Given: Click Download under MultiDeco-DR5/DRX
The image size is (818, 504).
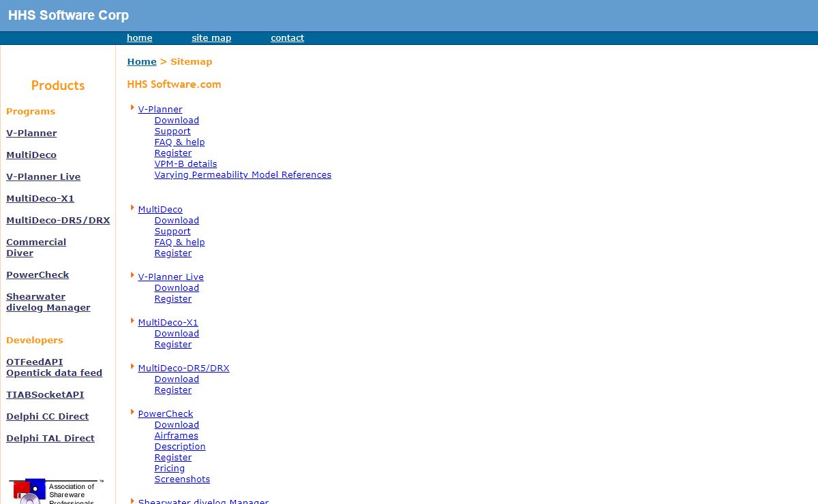Looking at the screenshot, I should pyautogui.click(x=177, y=379).
